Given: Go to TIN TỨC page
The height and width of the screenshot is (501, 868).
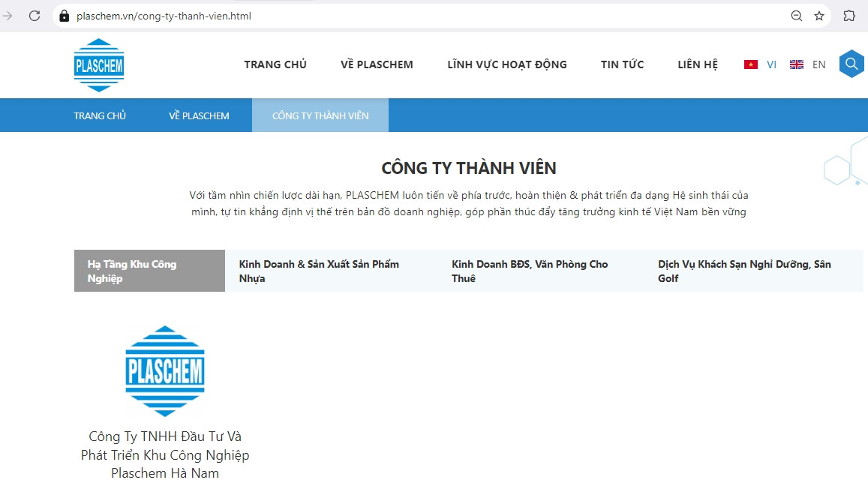Looking at the screenshot, I should [x=622, y=64].
